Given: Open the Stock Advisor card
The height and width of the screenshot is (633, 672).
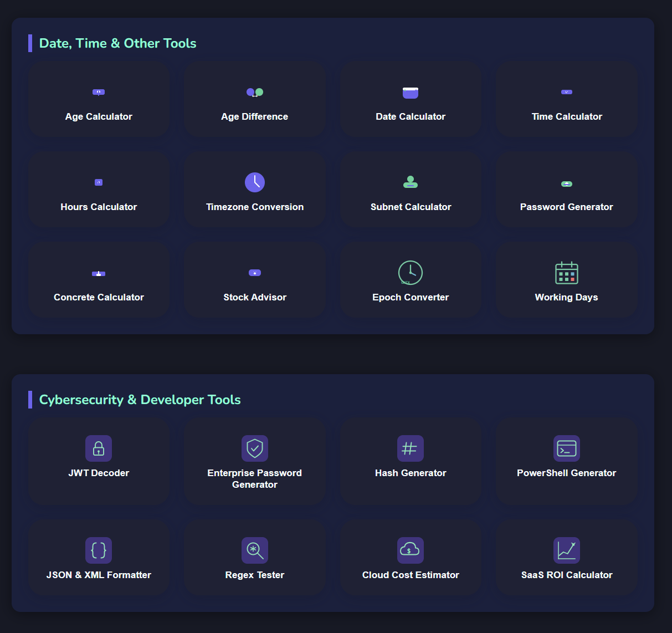Looking at the screenshot, I should point(254,280).
